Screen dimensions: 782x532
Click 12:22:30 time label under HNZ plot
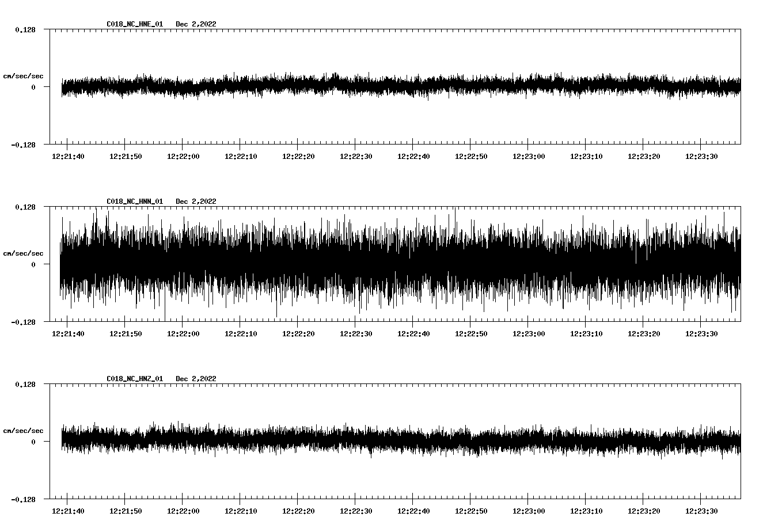point(356,511)
